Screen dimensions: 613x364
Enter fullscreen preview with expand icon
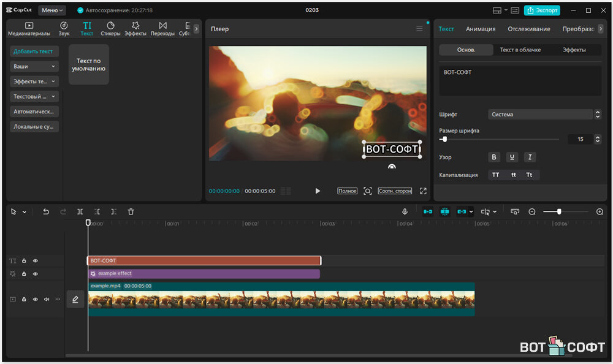(423, 191)
